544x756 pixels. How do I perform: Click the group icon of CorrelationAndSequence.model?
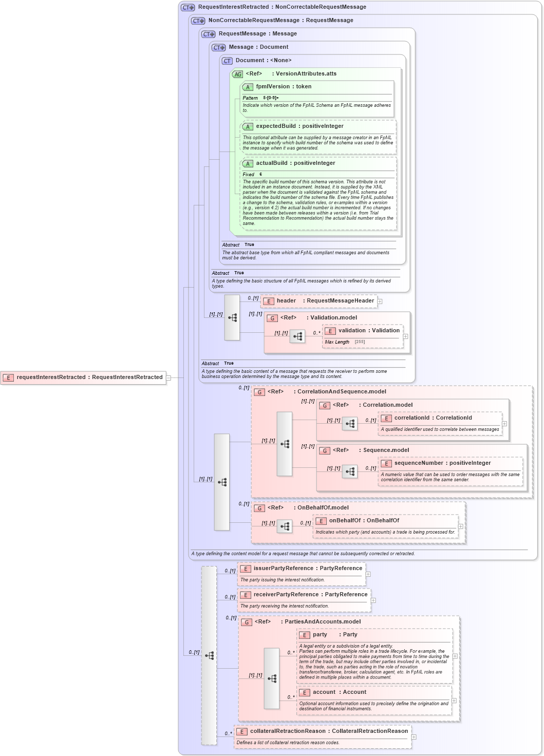[x=259, y=392]
